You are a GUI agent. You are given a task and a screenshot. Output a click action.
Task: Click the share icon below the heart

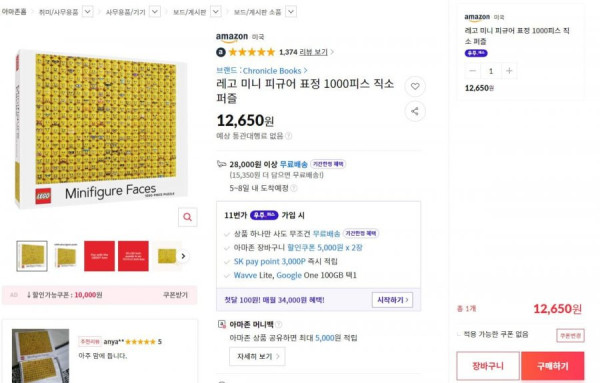click(x=415, y=111)
